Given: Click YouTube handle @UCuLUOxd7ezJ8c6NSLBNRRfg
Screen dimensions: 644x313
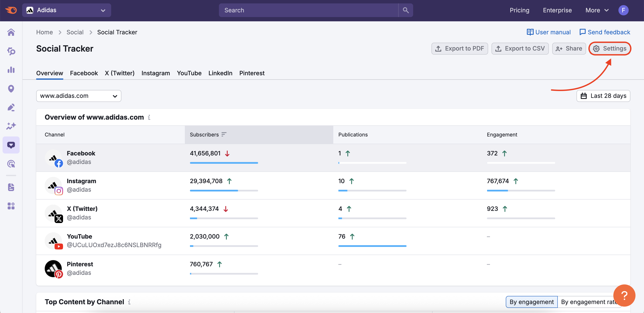Looking at the screenshot, I should click(114, 245).
